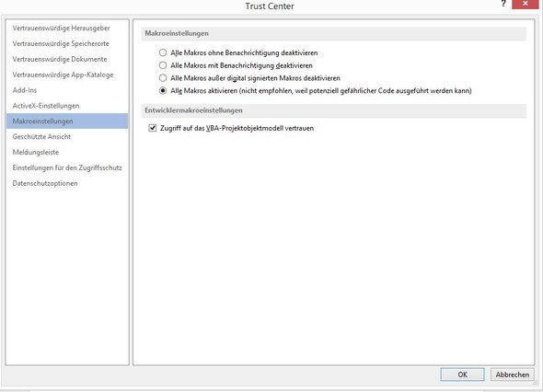This screenshot has width=543, height=392.
Task: Choose 'Alle Makros außer digital signierten' radio
Action: 163,78
